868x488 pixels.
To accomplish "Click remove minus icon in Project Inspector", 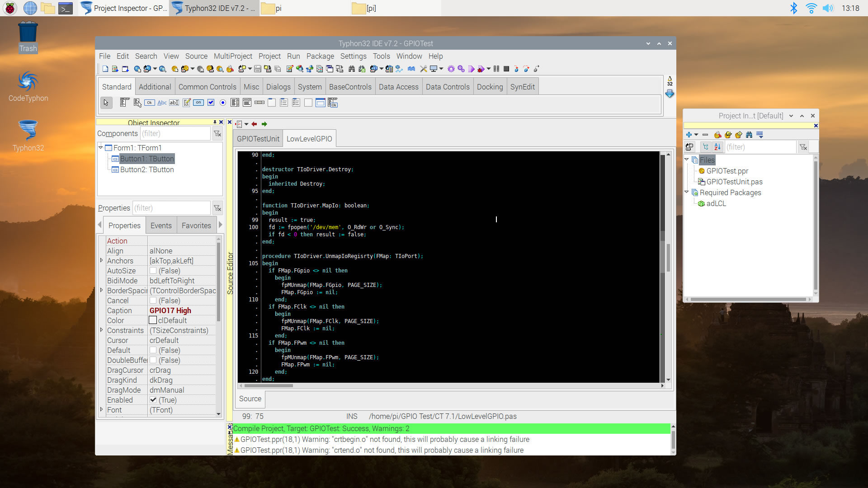I will coord(705,135).
